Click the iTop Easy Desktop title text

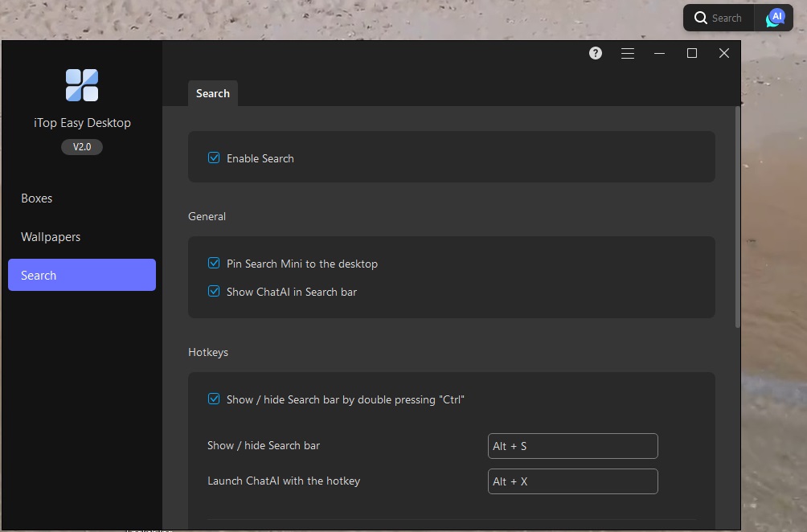pyautogui.click(x=82, y=123)
